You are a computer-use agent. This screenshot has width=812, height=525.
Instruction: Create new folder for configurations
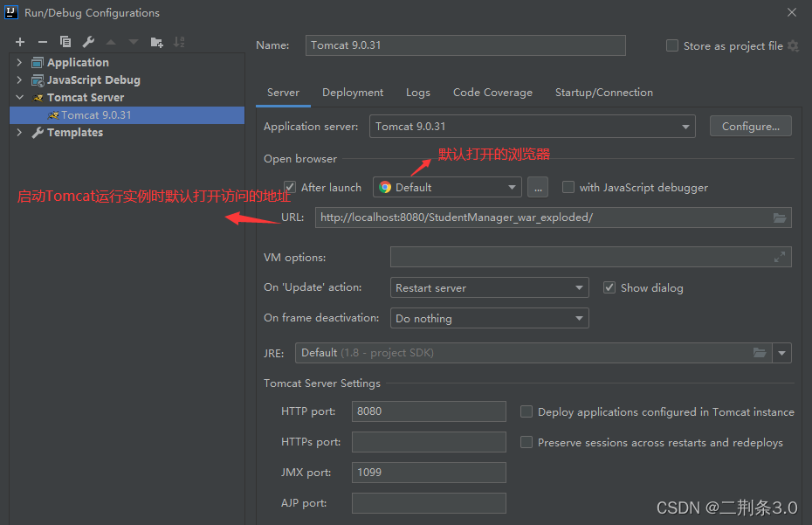click(x=157, y=42)
